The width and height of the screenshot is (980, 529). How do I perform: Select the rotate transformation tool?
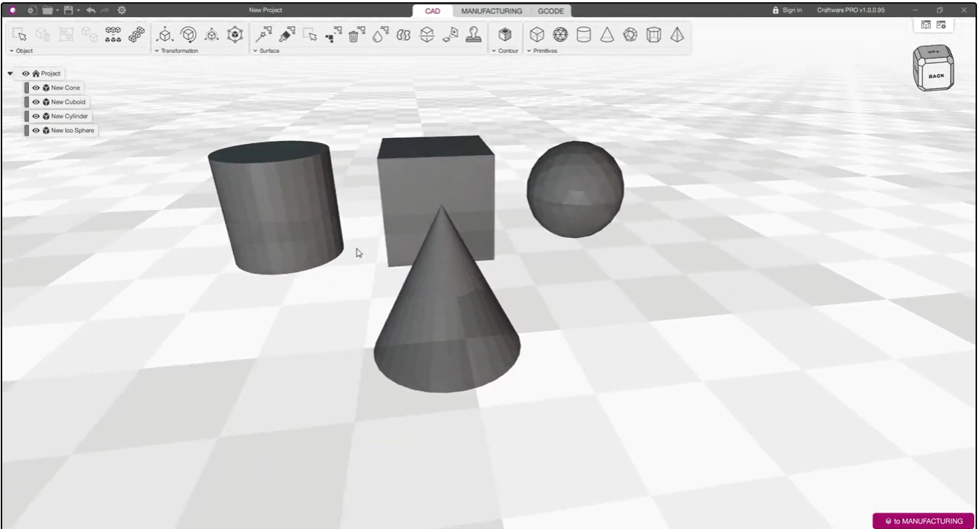point(189,35)
